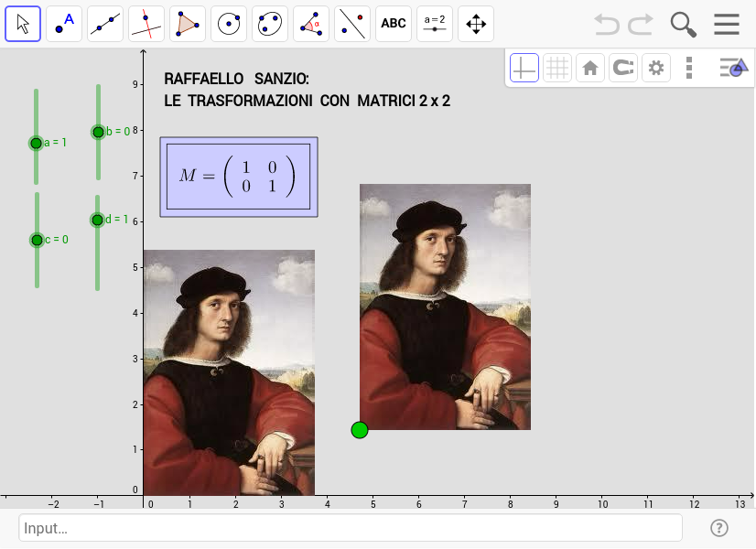This screenshot has height=549, width=756.
Task: Select the Circle with Center tool
Action: click(229, 24)
